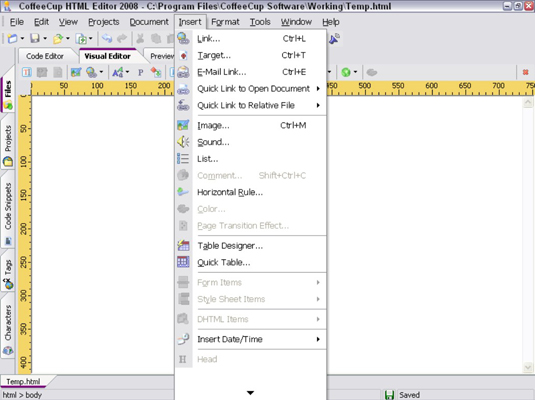Open the dropdown arrow beside Open folder
The width and height of the screenshot is (535, 400).
(68, 39)
